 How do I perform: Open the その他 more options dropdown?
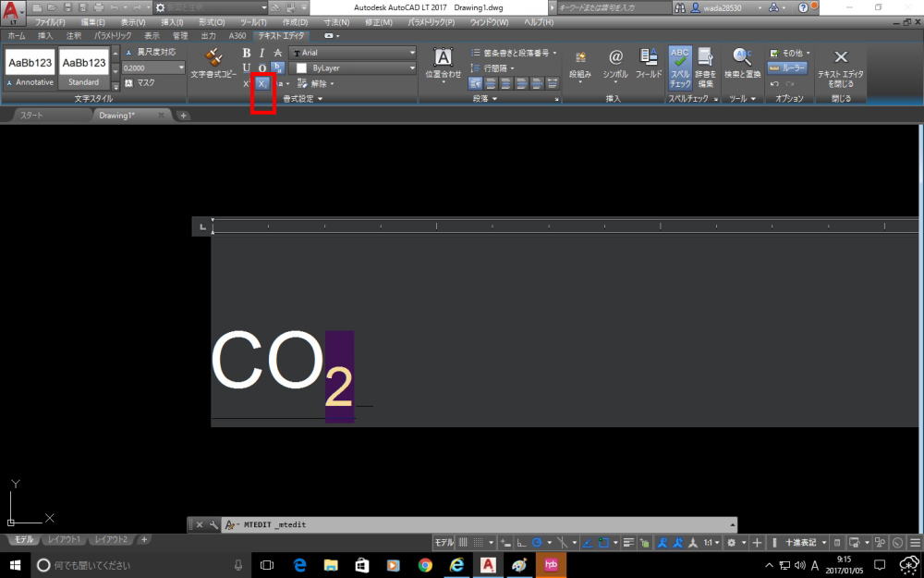coord(790,53)
